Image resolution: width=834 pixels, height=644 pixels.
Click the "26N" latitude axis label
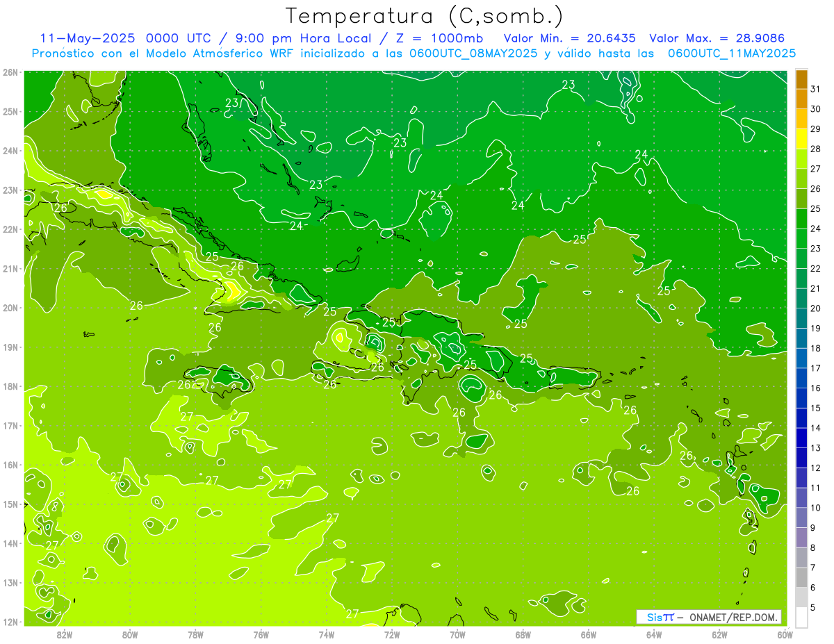point(10,72)
